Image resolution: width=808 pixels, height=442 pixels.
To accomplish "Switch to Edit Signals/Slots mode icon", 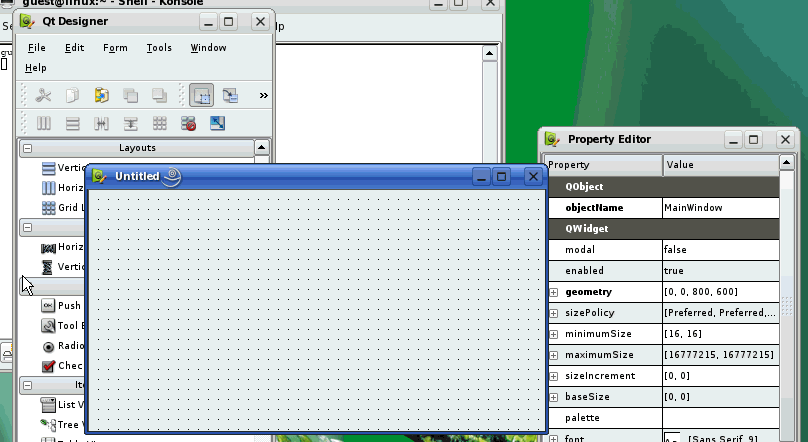I will pos(230,95).
